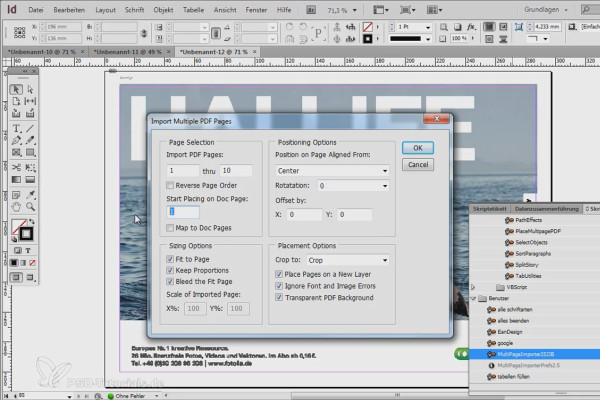Open the Layout menu
Viewport: 600px width, 400px height.
click(x=105, y=10)
